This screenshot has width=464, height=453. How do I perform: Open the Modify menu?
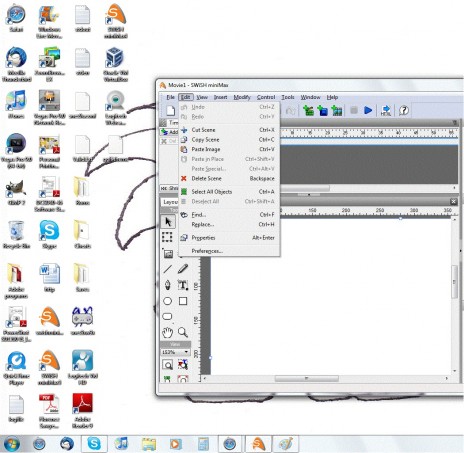pos(242,97)
